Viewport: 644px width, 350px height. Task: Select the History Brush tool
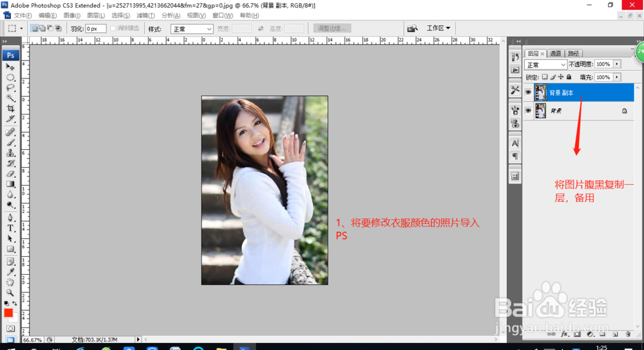[x=10, y=163]
